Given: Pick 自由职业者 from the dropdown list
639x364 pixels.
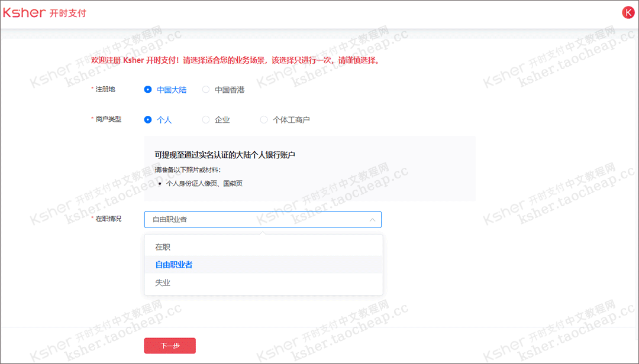Looking at the screenshot, I should click(263, 265).
